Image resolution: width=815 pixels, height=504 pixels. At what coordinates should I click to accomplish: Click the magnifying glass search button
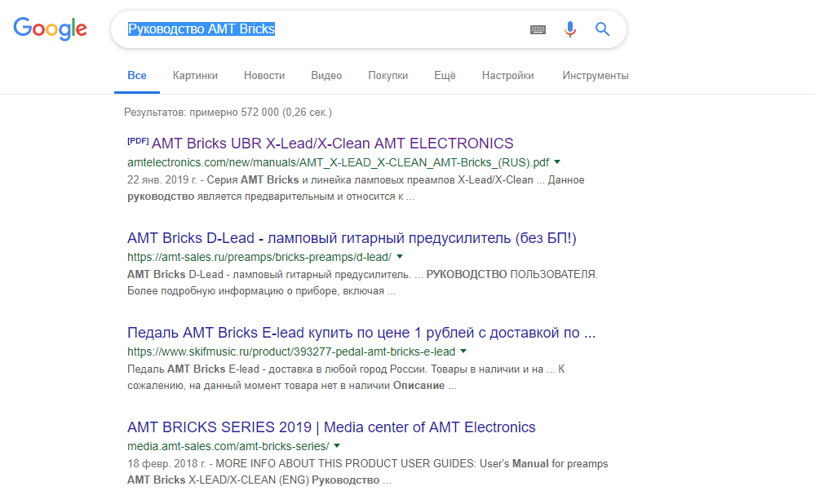(602, 29)
